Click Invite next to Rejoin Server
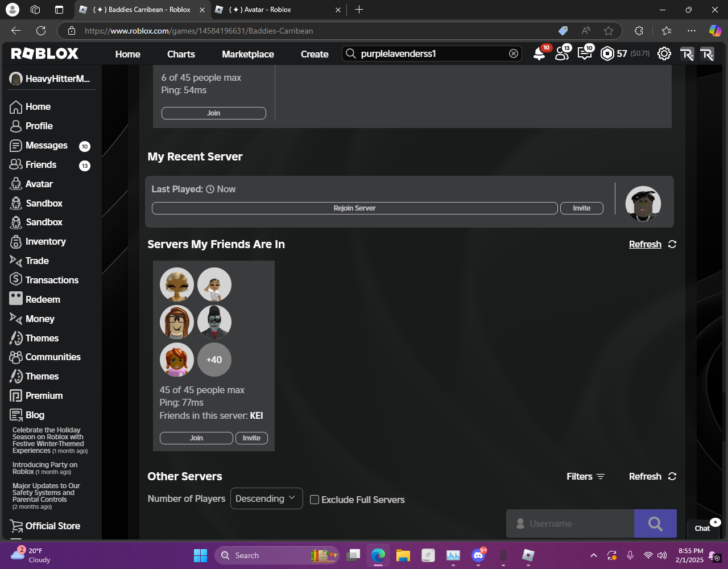 [581, 208]
